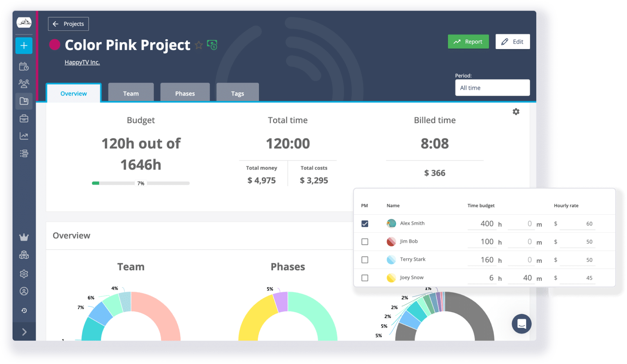Image resolution: width=627 pixels, height=364 pixels.
Task: Check PM checkbox for Joey Snow
Action: coord(365,278)
